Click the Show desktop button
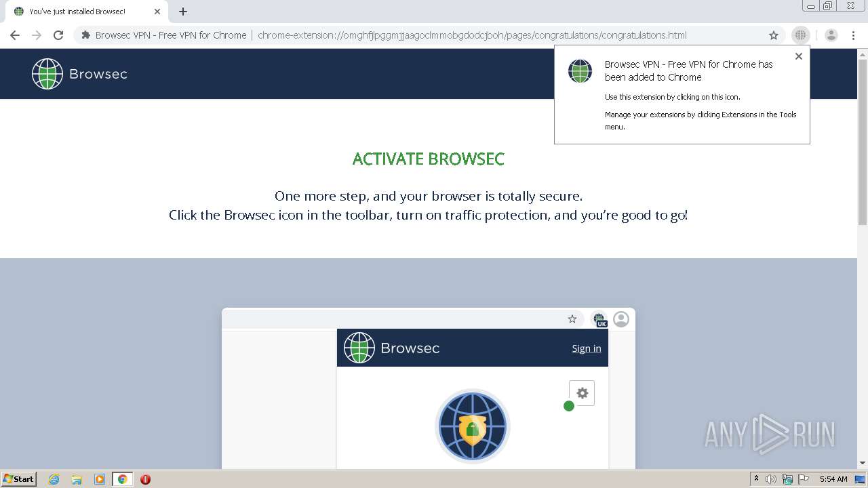This screenshot has width=868, height=488. tap(861, 479)
